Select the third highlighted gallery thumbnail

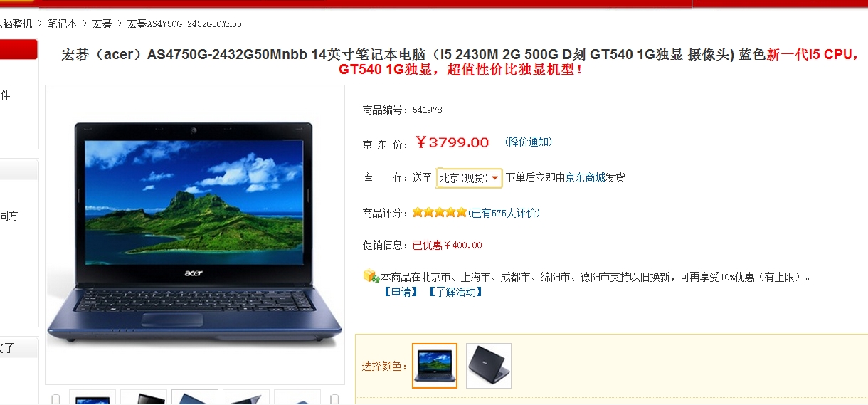(x=195, y=398)
